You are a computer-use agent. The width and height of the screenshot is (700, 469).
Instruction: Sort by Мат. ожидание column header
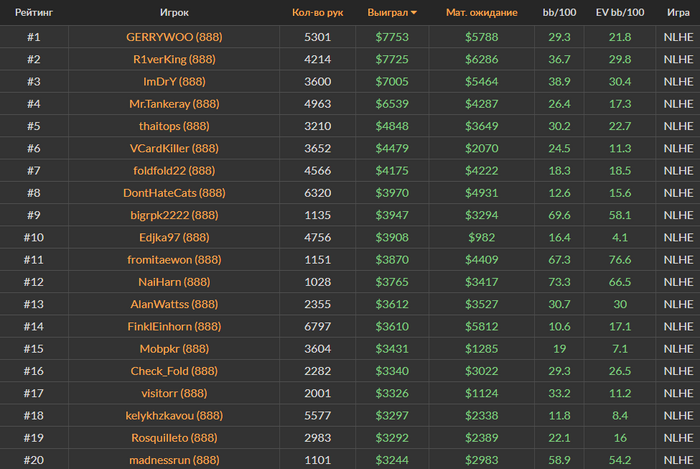(482, 12)
